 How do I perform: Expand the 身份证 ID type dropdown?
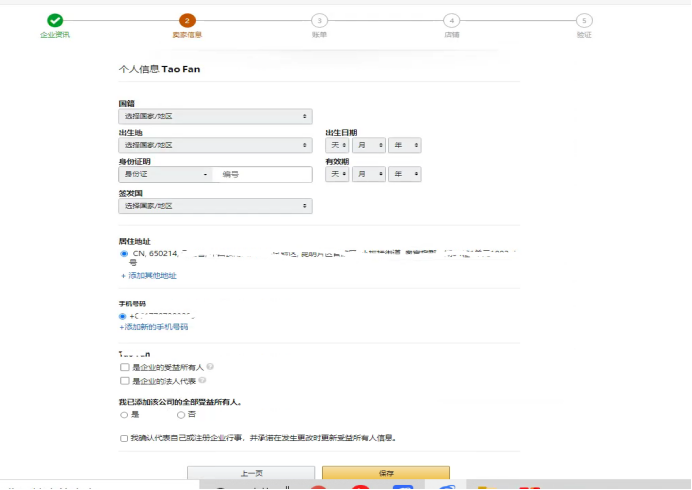(x=165, y=174)
